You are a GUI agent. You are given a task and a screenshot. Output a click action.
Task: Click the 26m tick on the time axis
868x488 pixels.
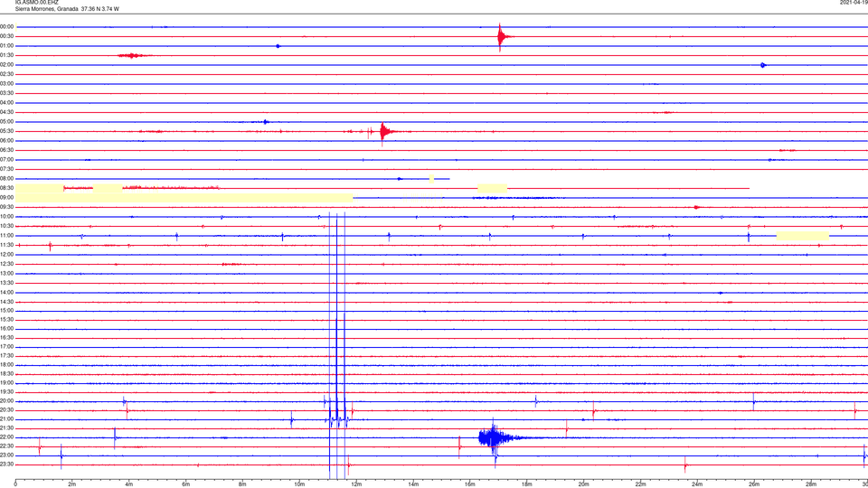coord(754,484)
